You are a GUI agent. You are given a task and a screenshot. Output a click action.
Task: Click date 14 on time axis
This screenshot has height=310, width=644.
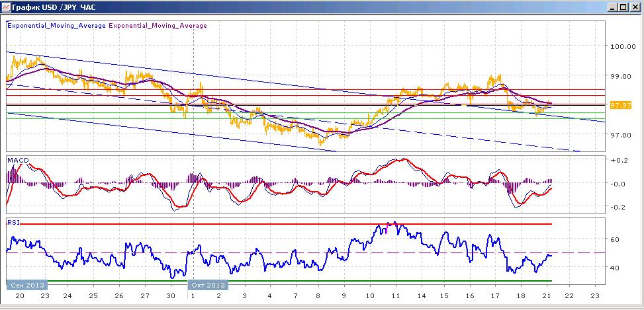420,296
